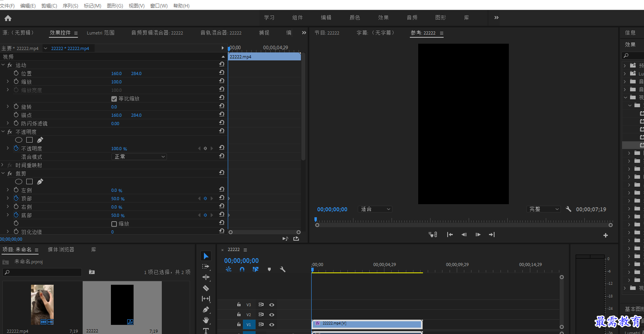This screenshot has width=644, height=334.
Task: Switch to Effects workspace
Action: (384, 18)
